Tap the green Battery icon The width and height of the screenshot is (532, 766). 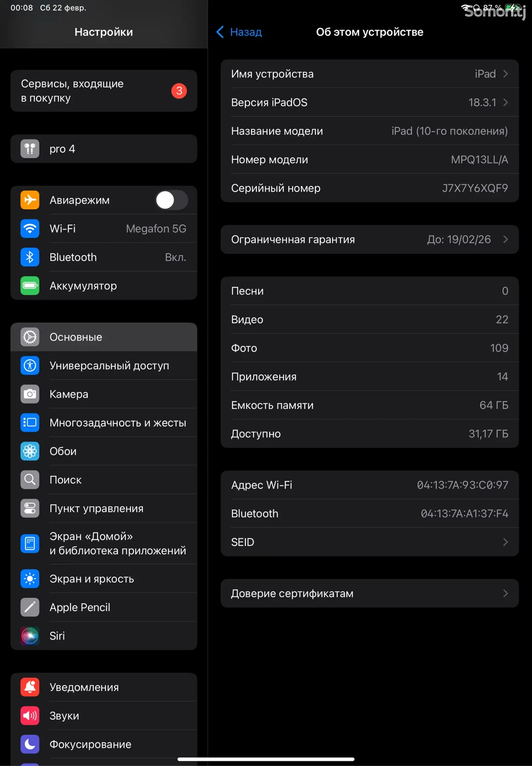coord(30,286)
